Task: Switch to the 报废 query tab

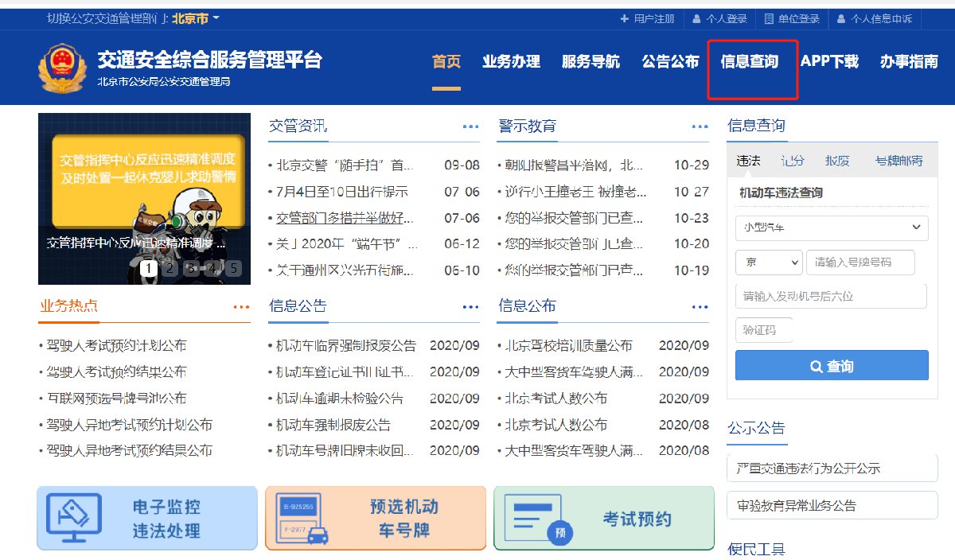Action: tap(837, 161)
